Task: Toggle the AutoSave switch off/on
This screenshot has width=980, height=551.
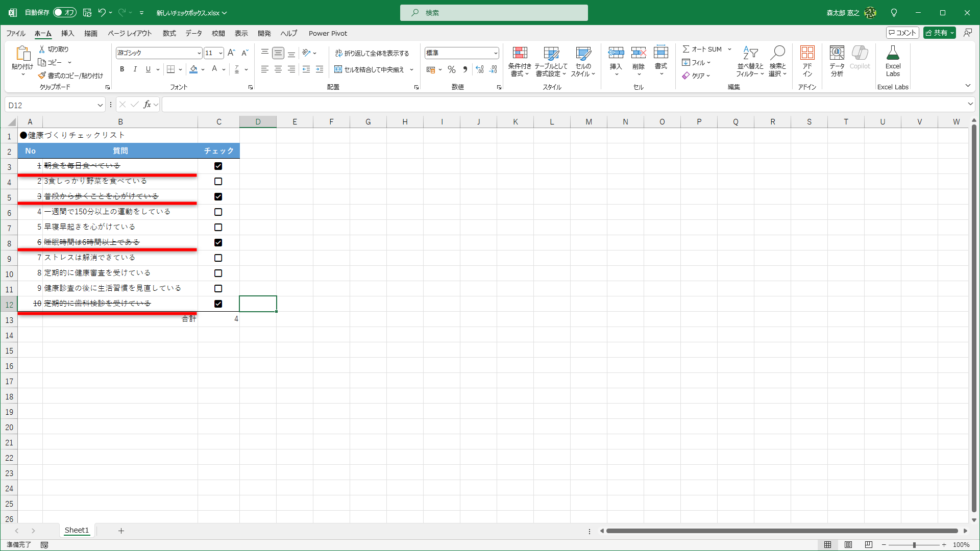Action: pos(65,12)
